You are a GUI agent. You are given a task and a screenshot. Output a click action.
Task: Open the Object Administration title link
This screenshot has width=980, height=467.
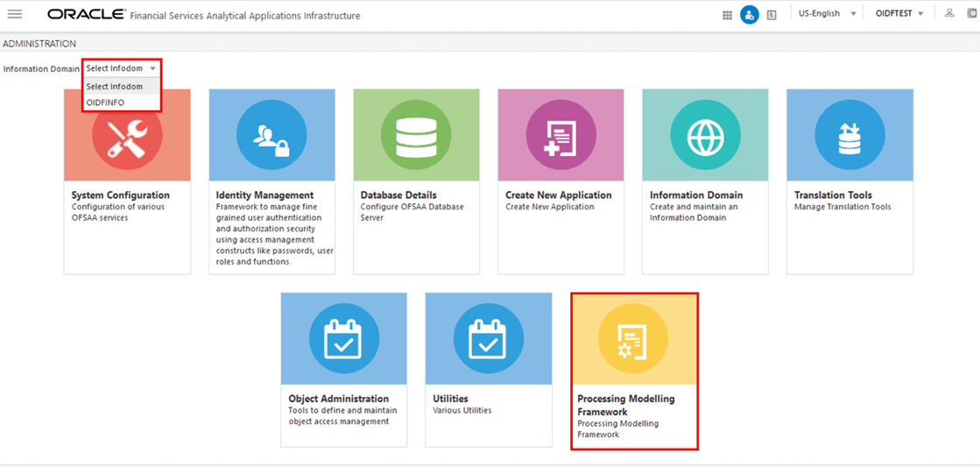(x=339, y=399)
